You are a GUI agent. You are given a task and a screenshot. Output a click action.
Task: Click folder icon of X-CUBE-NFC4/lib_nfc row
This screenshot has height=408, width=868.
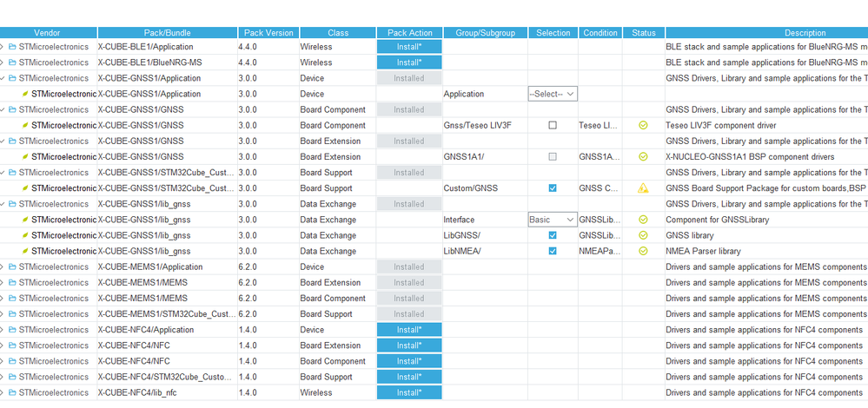point(12,392)
